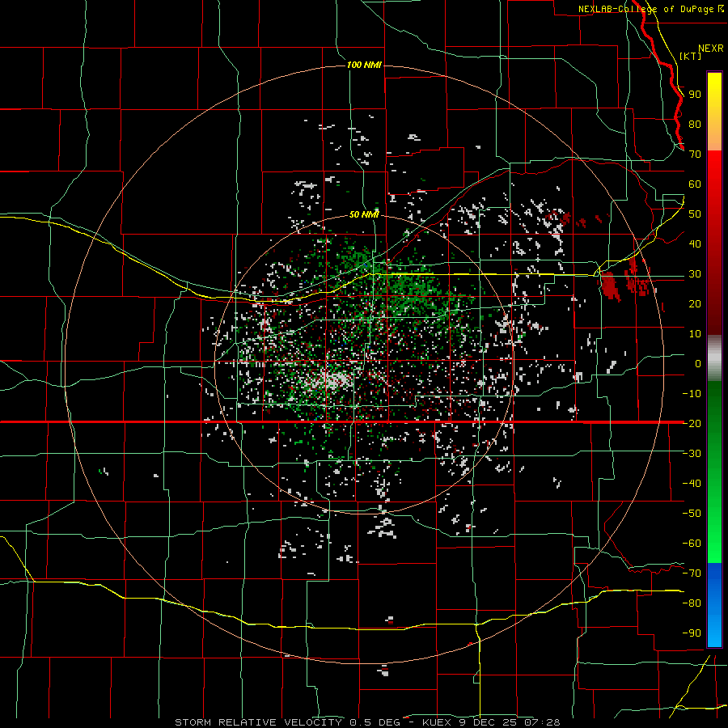Screen dimensions: 728x728
Task: Pick the blue segment of color bar
Action: [x=714, y=604]
